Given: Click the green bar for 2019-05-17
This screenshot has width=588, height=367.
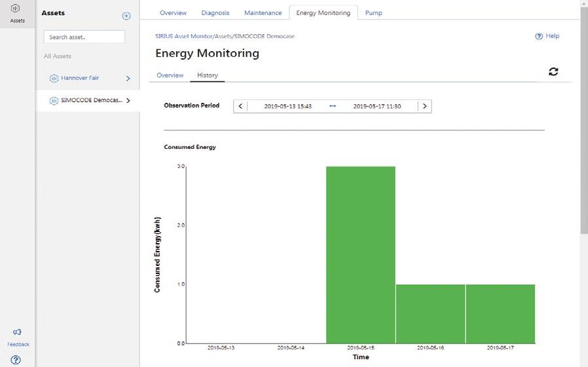Looking at the screenshot, I should click(x=500, y=314).
